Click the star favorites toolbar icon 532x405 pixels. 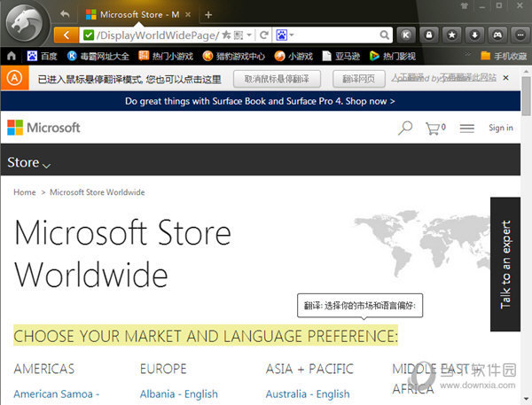452,35
